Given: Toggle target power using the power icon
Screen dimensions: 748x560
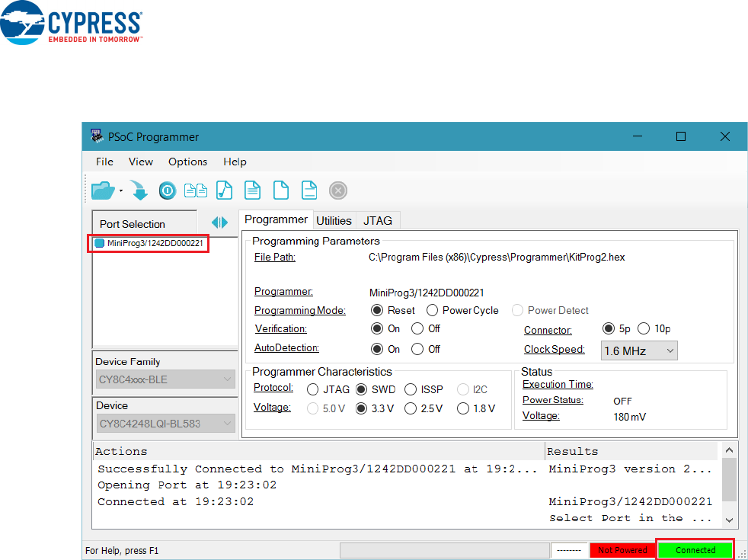Looking at the screenshot, I should 167,190.
